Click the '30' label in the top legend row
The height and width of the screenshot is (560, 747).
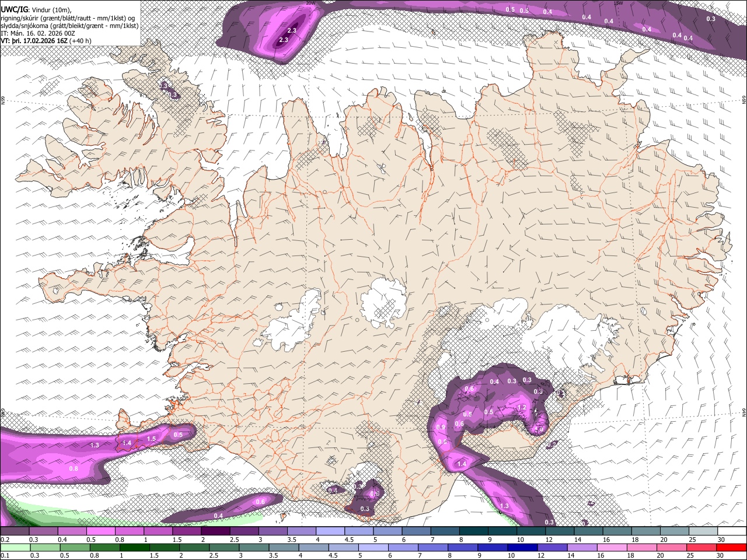click(x=721, y=540)
